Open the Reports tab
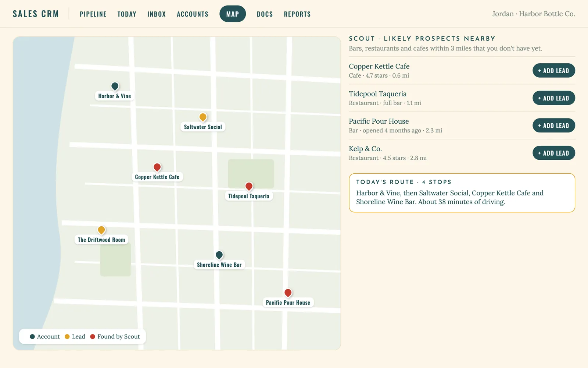The height and width of the screenshot is (368, 588). pyautogui.click(x=297, y=14)
